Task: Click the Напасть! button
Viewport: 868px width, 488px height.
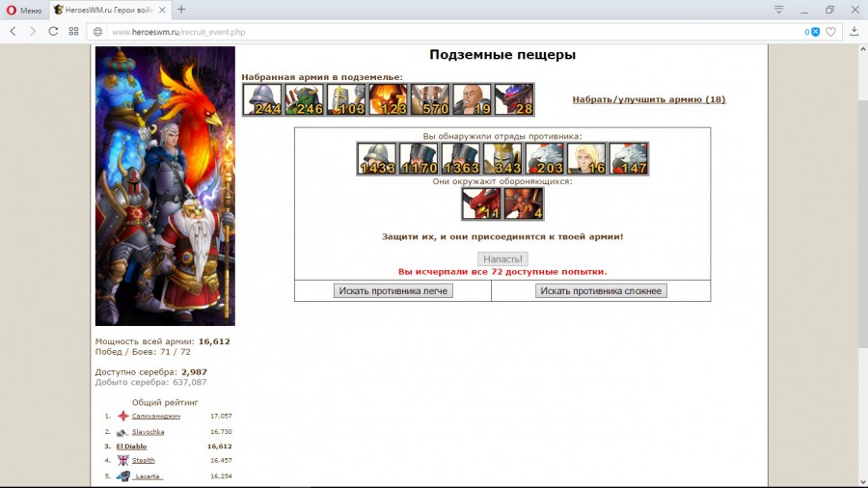Action: coord(502,258)
